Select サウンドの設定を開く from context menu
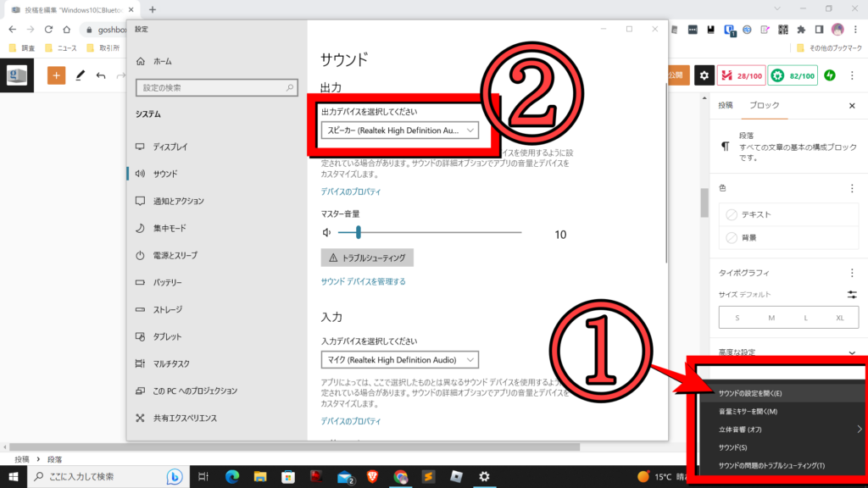Image resolution: width=868 pixels, height=488 pixels. click(750, 393)
